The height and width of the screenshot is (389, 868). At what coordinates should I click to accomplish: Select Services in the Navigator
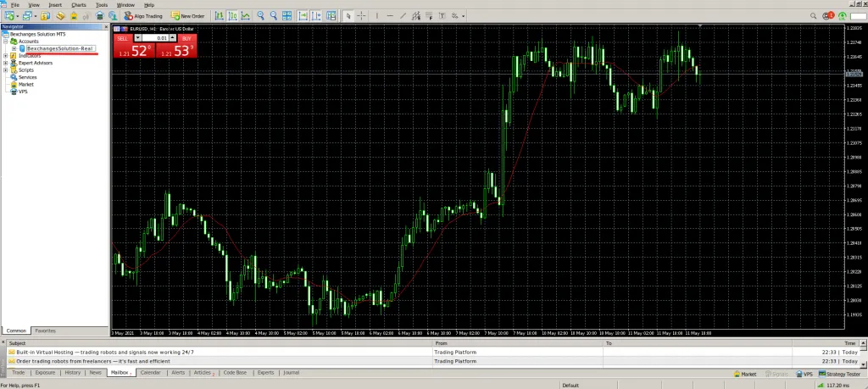28,77
